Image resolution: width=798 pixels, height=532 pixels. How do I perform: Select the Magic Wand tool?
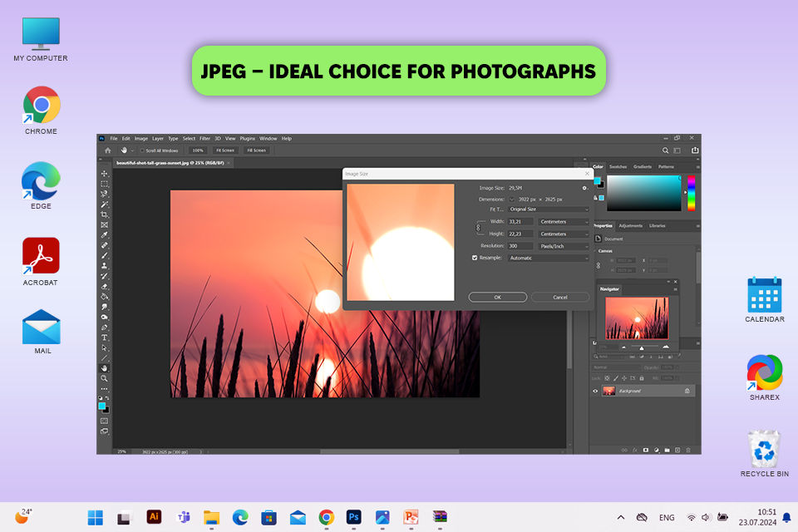point(105,204)
